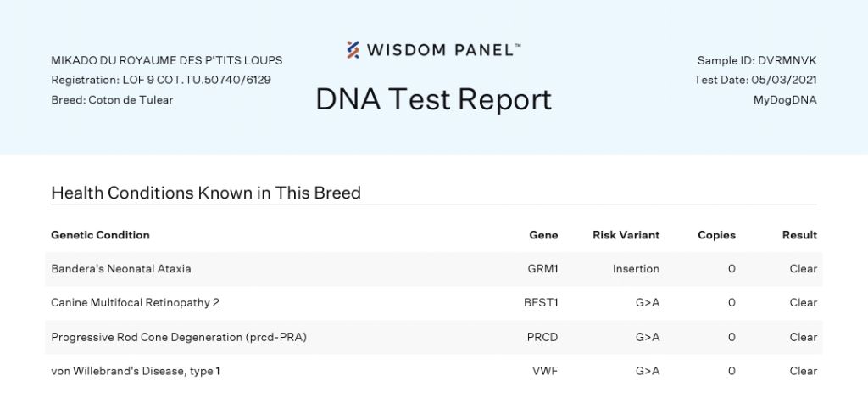
Task: Click the GRM1 gene cell
Action: click(x=542, y=269)
